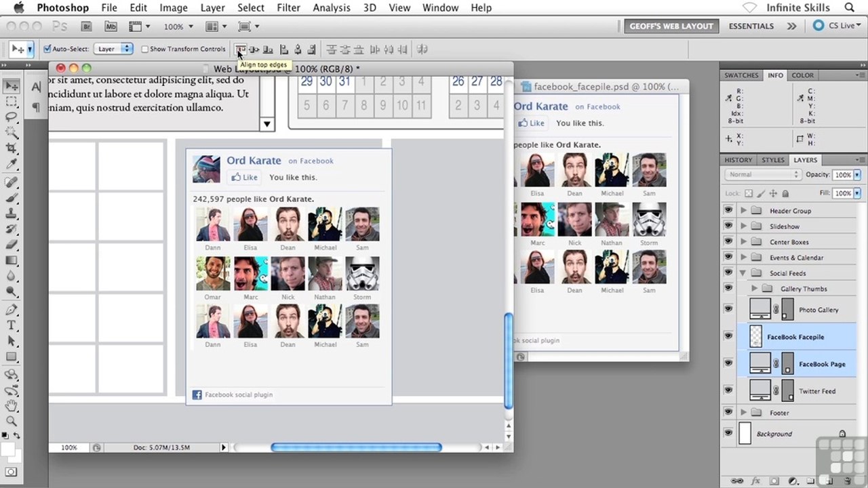The image size is (868, 488).
Task: Open the Layer menu
Action: [212, 7]
